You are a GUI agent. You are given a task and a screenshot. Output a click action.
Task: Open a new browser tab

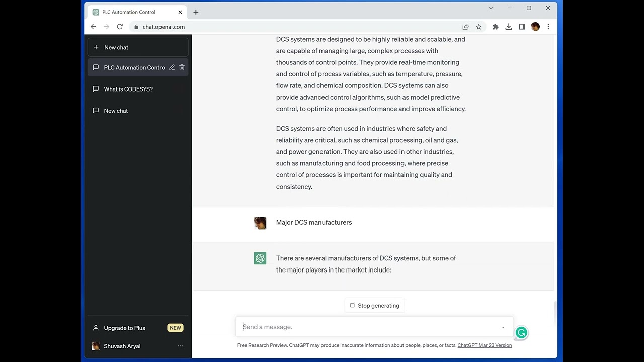[196, 12]
